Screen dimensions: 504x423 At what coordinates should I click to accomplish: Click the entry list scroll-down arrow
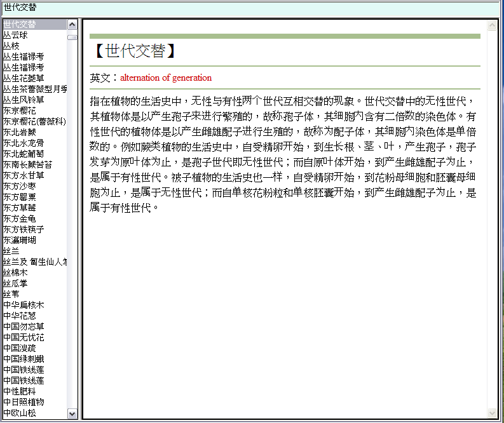(x=72, y=414)
